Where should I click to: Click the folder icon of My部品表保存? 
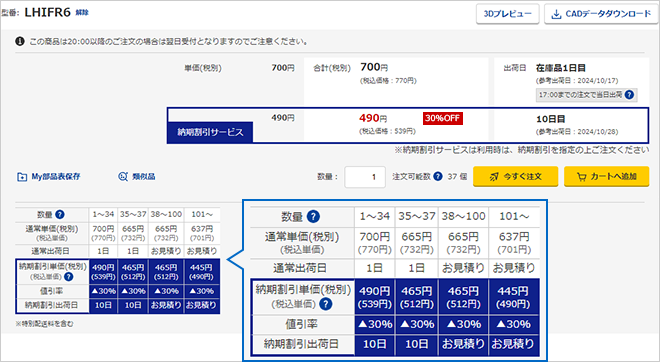click(x=22, y=177)
